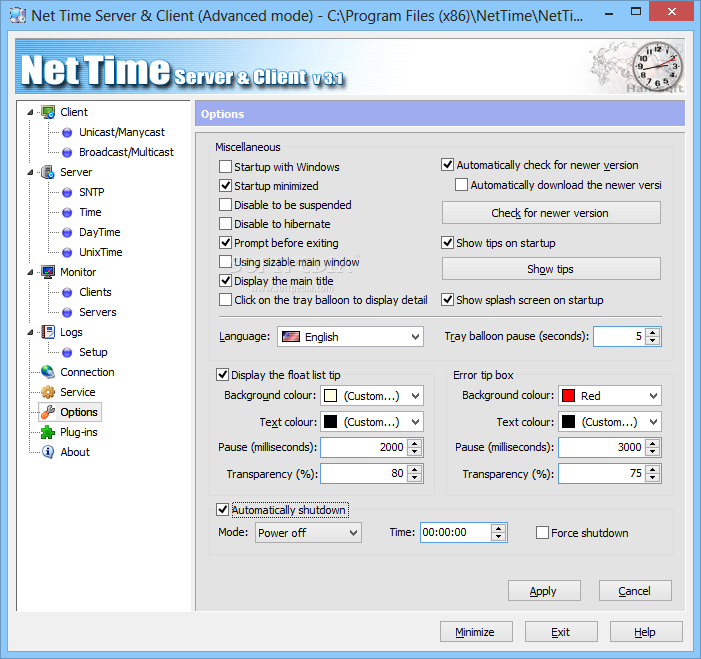Open shutdown Mode Power off dropdown

tap(308, 532)
